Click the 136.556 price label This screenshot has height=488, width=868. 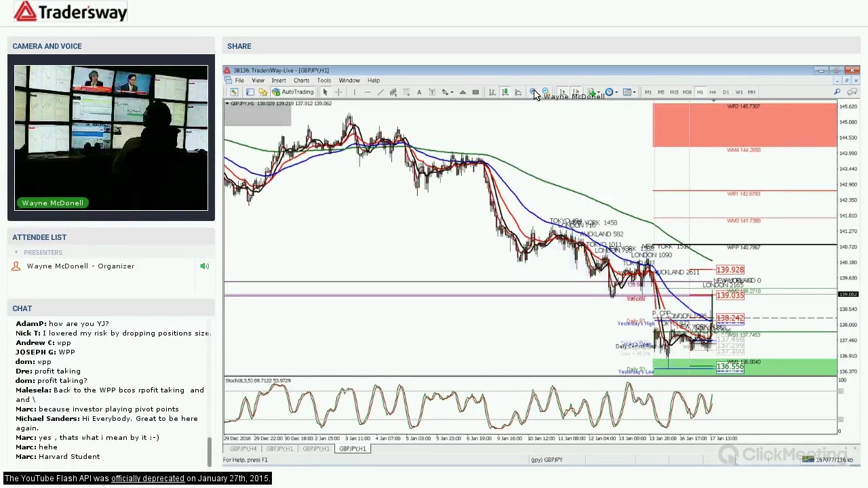pyautogui.click(x=730, y=367)
